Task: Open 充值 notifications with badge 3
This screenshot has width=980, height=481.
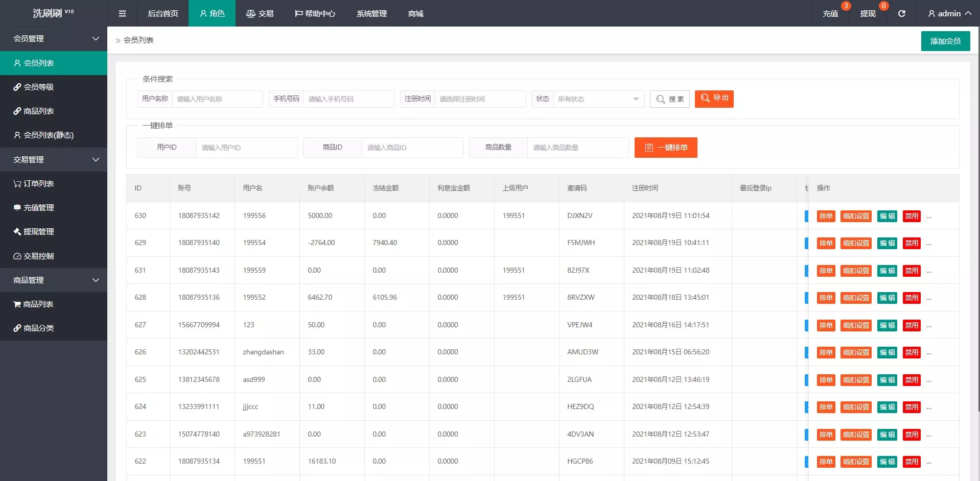Action: (830, 13)
